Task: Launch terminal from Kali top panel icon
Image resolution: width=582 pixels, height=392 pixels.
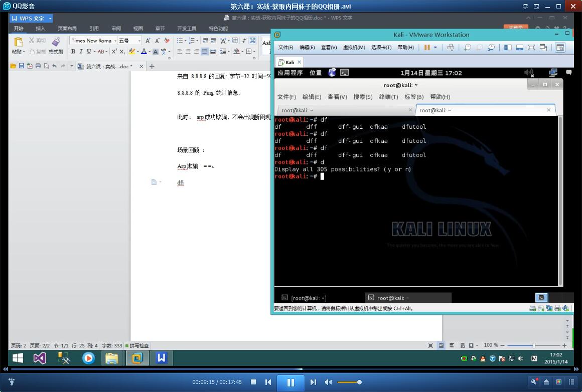Action: coord(345,73)
